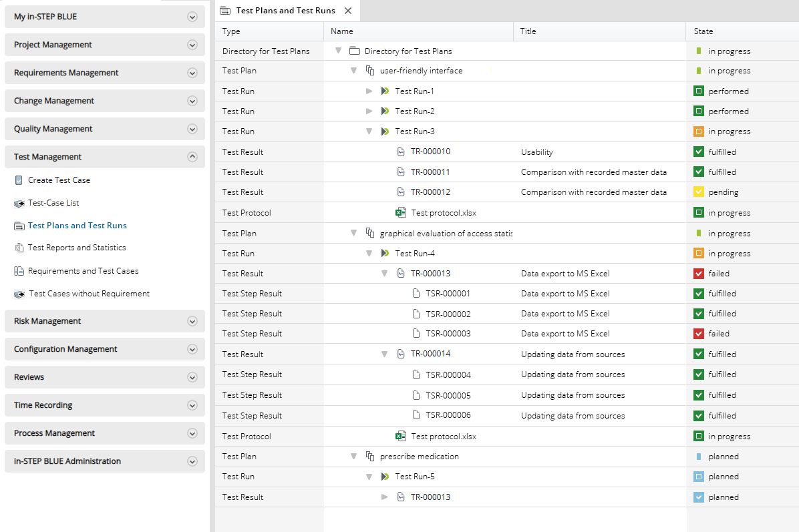Expand the Test Run-1 tree node
799x532 pixels.
(369, 91)
